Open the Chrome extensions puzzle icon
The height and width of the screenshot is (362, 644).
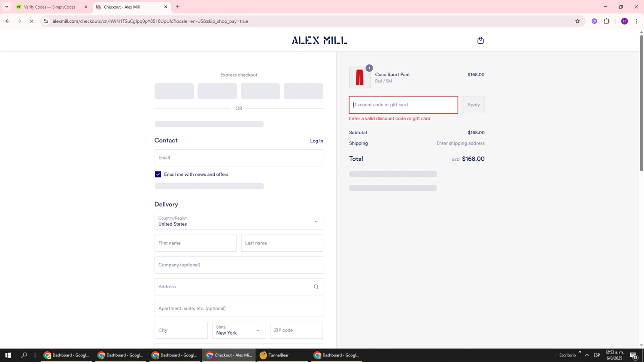pos(607,21)
